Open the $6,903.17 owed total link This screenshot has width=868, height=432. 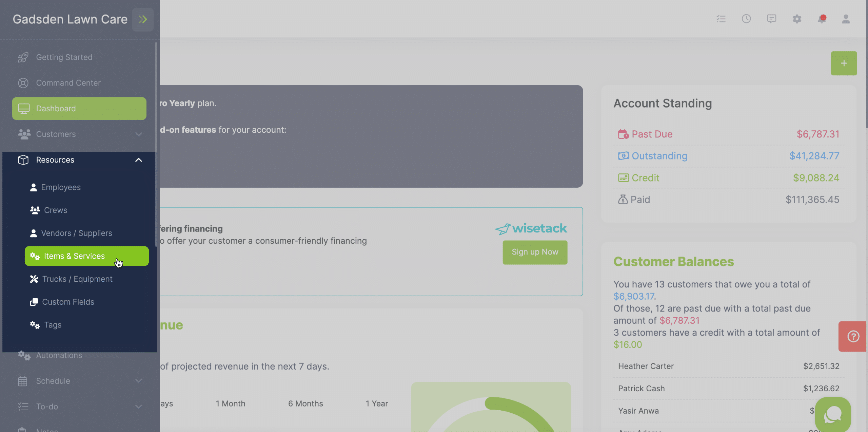click(x=634, y=296)
